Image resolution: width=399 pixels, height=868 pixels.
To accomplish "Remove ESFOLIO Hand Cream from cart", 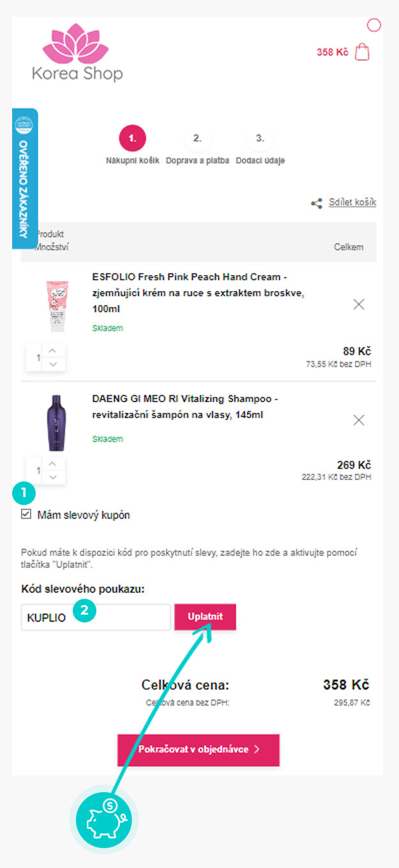I will (x=359, y=304).
